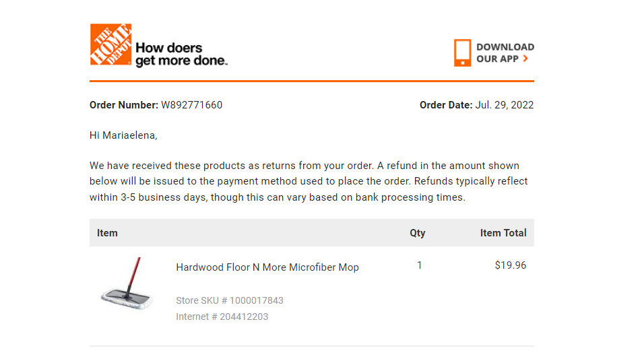
Task: Click the quantity value 1
Action: (x=419, y=265)
